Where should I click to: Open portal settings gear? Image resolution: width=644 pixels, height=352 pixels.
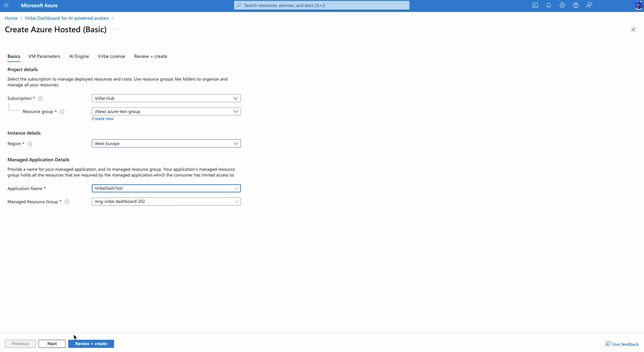[x=562, y=5]
